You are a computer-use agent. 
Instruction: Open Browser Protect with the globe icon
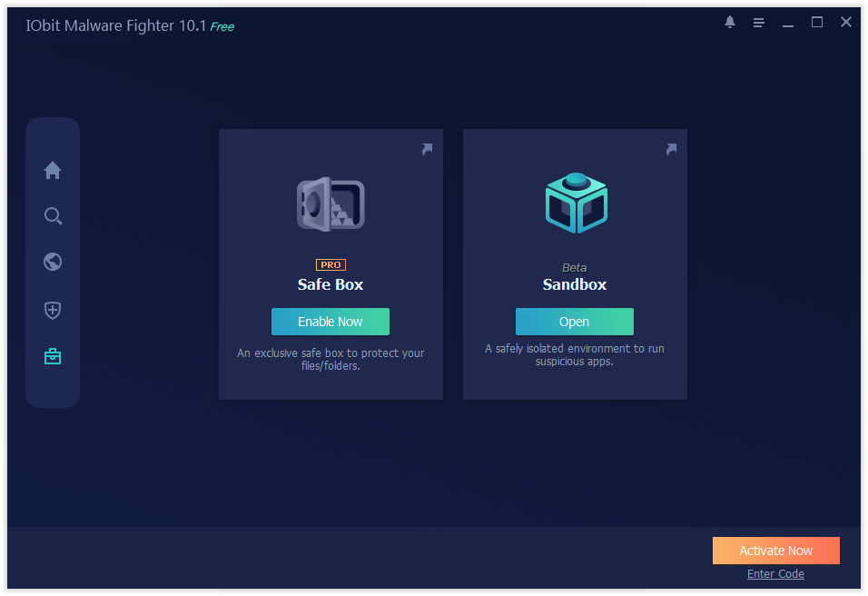point(53,262)
